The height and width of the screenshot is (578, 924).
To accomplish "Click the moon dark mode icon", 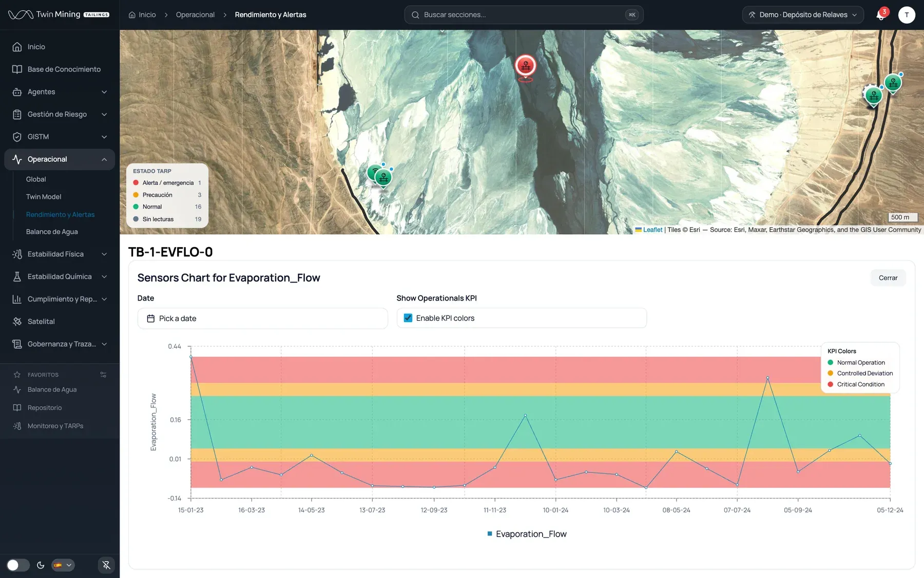I will (x=41, y=565).
